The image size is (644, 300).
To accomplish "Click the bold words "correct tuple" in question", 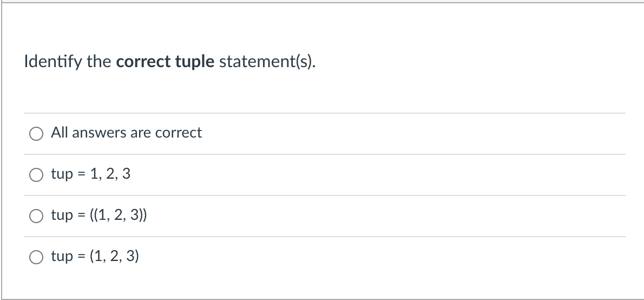I will point(165,62).
